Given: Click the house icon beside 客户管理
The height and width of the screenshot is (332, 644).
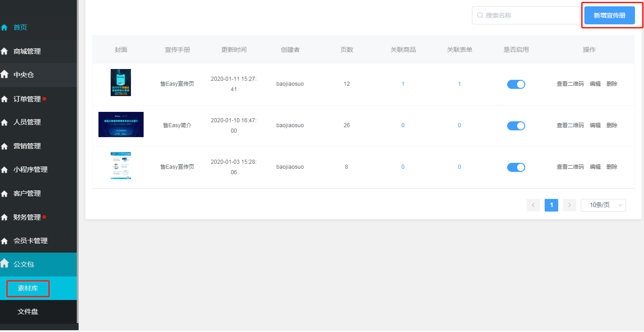Looking at the screenshot, I should (5, 194).
